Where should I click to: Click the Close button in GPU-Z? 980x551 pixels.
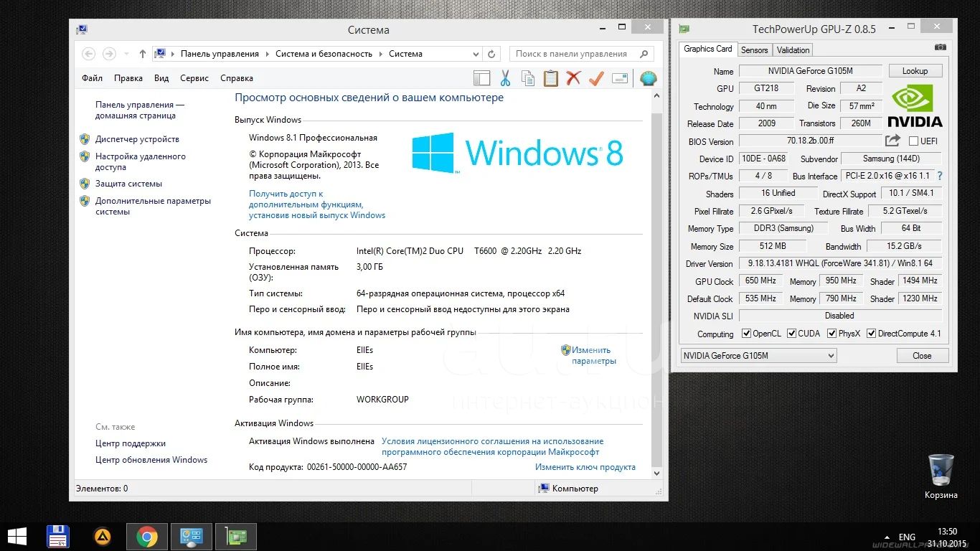pyautogui.click(x=923, y=356)
